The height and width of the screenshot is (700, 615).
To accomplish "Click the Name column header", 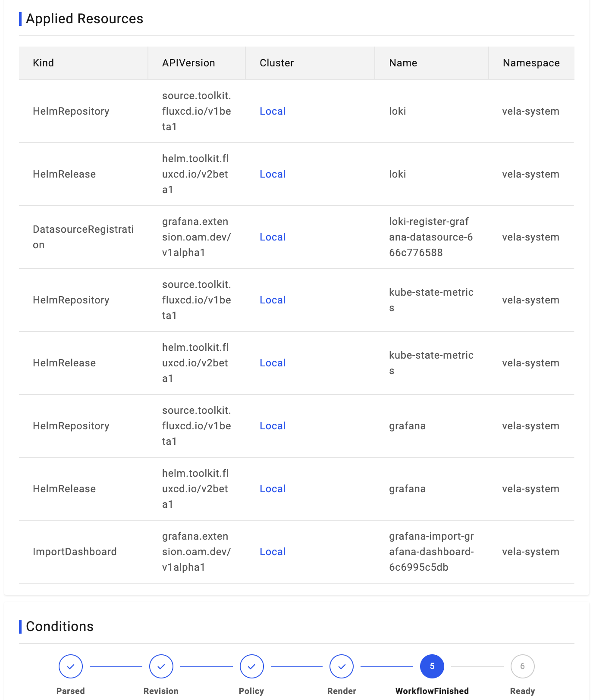I will point(403,63).
